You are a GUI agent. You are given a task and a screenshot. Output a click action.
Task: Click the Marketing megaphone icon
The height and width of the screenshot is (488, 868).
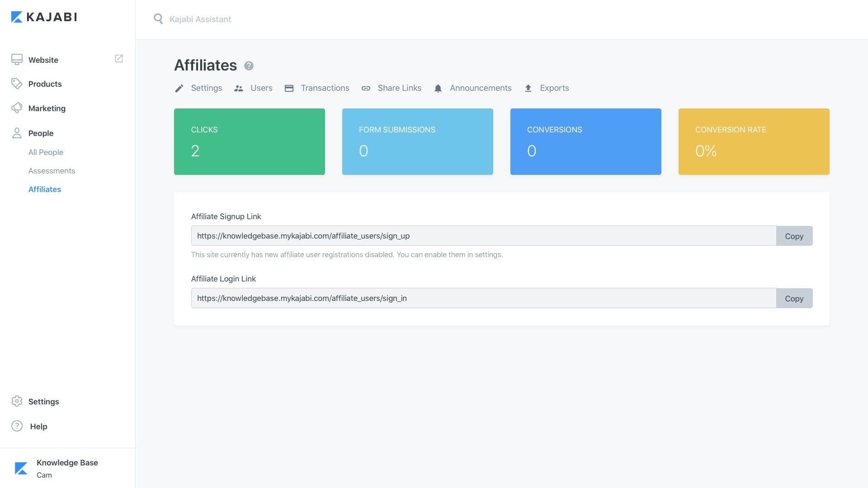[x=17, y=108]
